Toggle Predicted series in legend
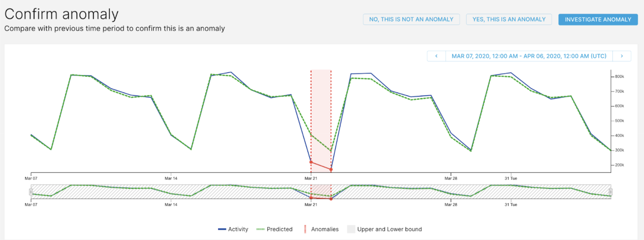 click(x=275, y=229)
